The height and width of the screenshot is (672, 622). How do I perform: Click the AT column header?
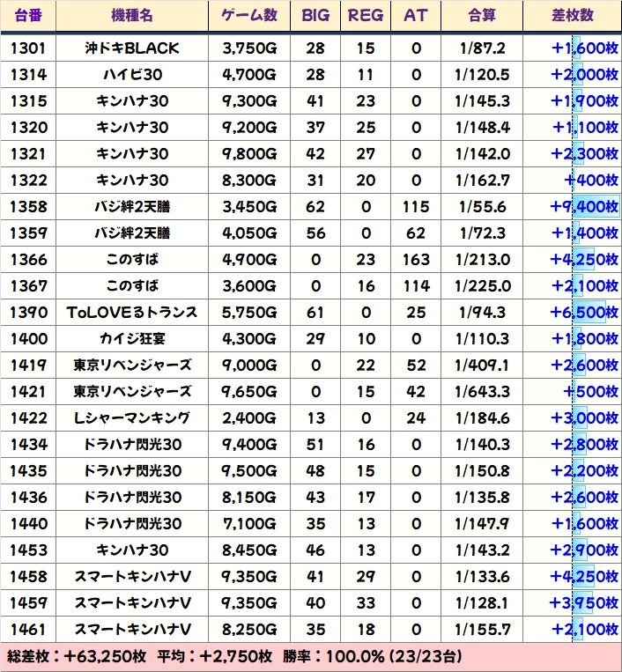pyautogui.click(x=416, y=16)
